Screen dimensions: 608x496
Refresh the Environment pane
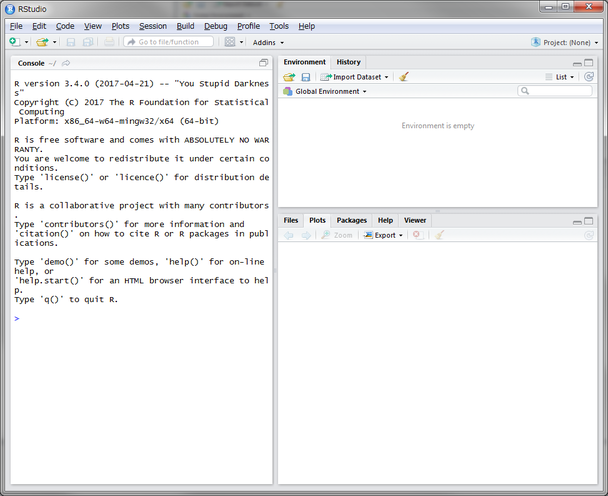pyautogui.click(x=589, y=77)
